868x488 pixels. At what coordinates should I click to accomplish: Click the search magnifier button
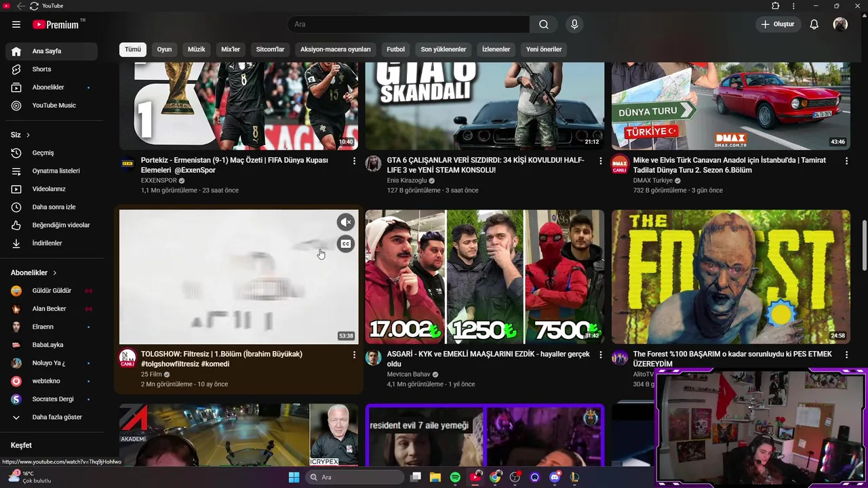(x=544, y=24)
